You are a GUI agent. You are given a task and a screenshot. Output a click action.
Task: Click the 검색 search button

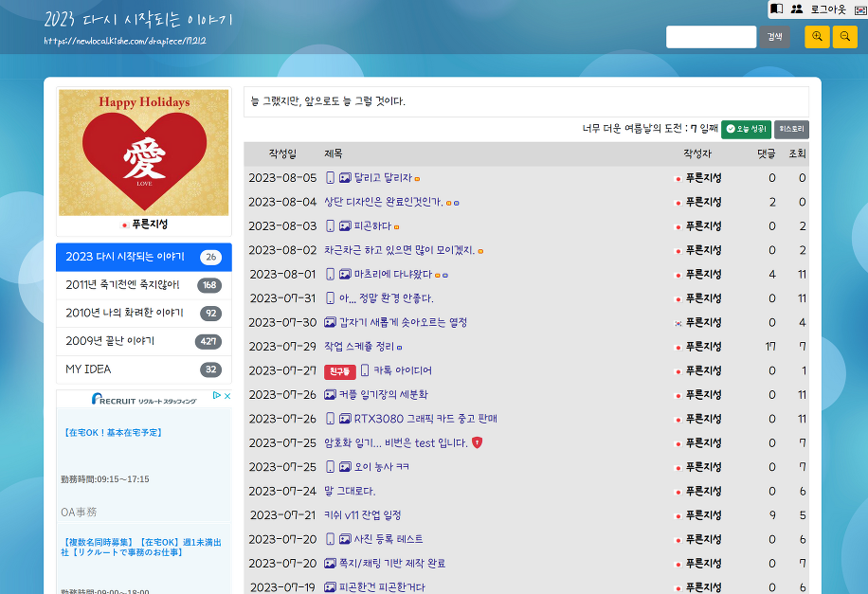click(x=774, y=37)
